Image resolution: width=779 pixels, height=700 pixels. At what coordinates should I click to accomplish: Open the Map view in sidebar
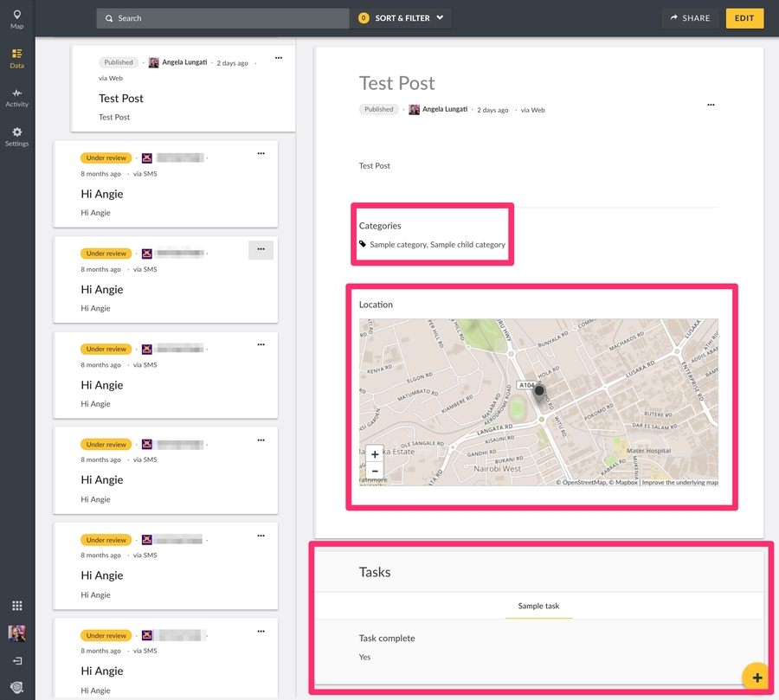16,19
